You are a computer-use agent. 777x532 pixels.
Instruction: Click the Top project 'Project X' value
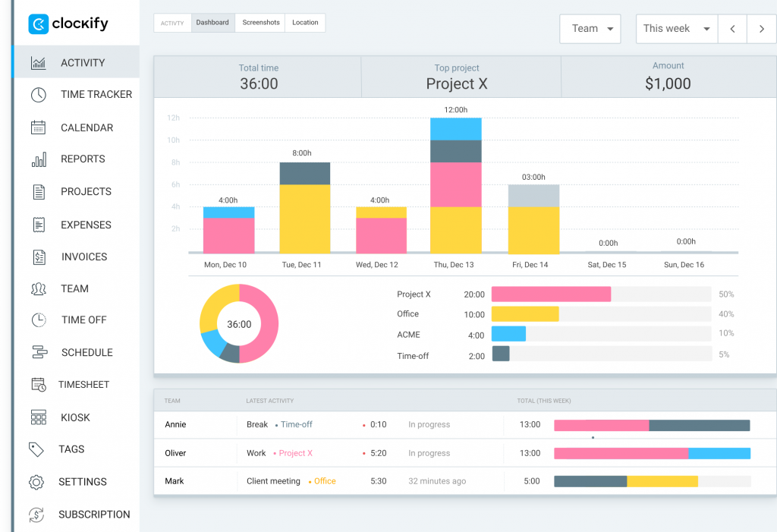(x=457, y=83)
